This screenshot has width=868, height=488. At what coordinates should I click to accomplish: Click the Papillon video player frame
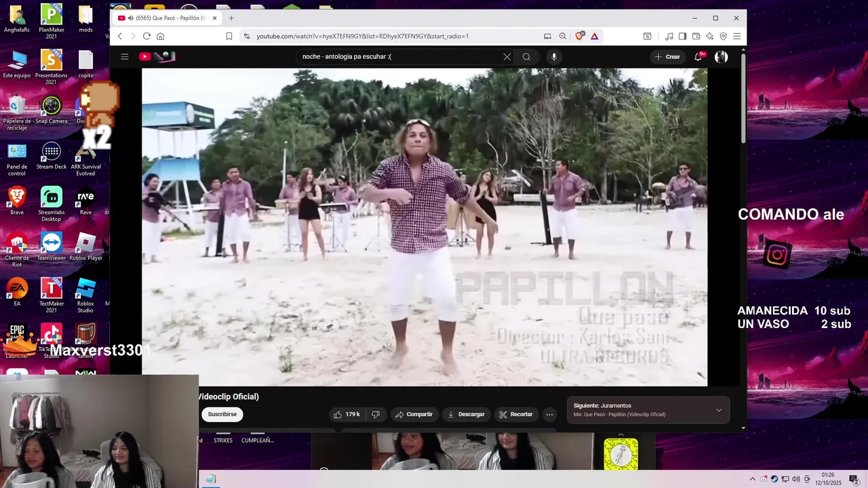pyautogui.click(x=425, y=227)
